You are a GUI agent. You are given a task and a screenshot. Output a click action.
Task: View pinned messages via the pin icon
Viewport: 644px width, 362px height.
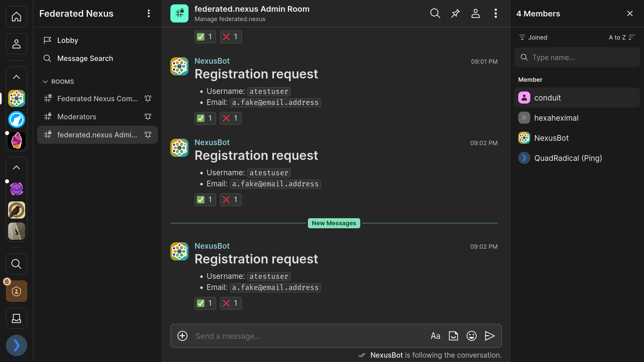pyautogui.click(x=455, y=13)
